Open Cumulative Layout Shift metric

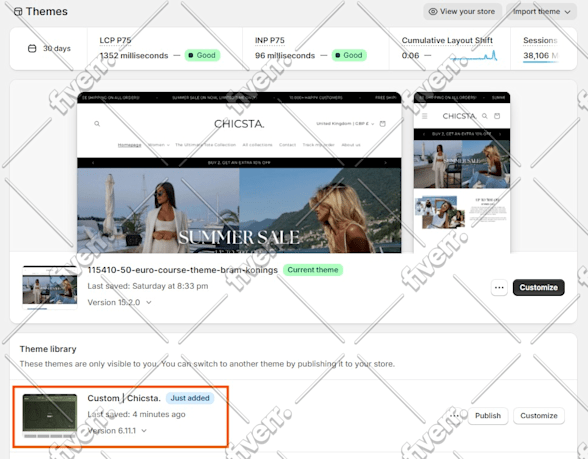pos(447,40)
